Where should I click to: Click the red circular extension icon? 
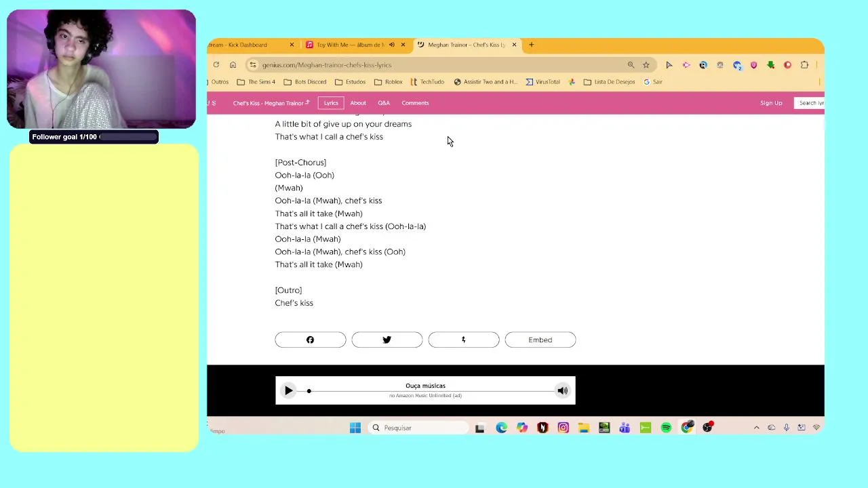tap(787, 65)
